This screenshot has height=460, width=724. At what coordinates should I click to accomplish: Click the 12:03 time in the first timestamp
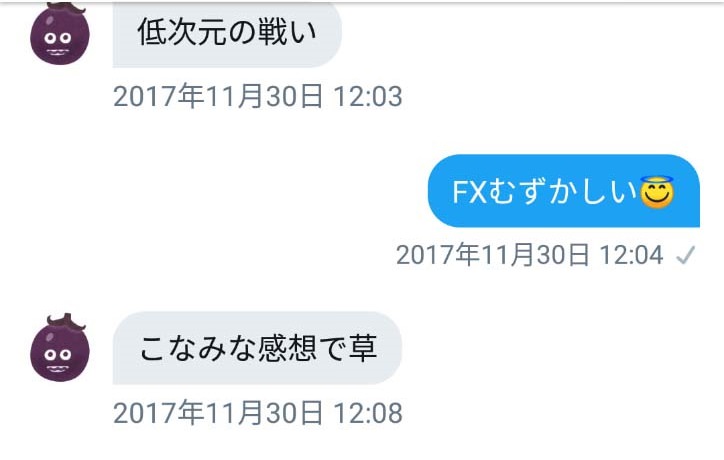[x=368, y=97]
